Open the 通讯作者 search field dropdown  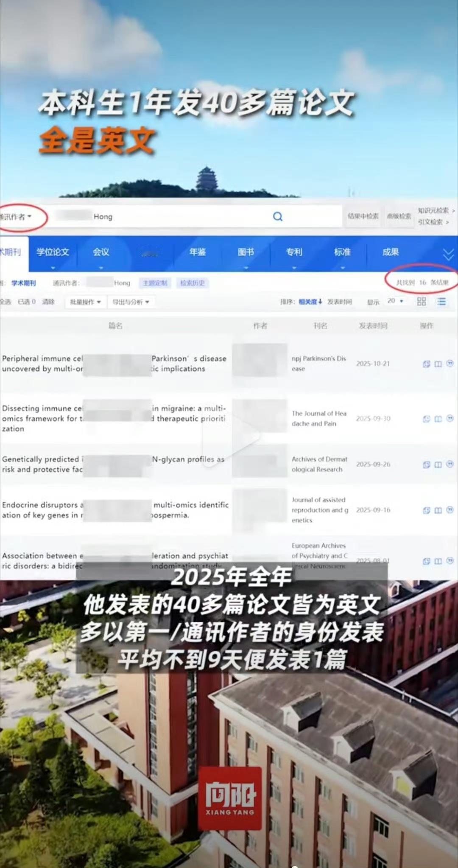point(16,216)
